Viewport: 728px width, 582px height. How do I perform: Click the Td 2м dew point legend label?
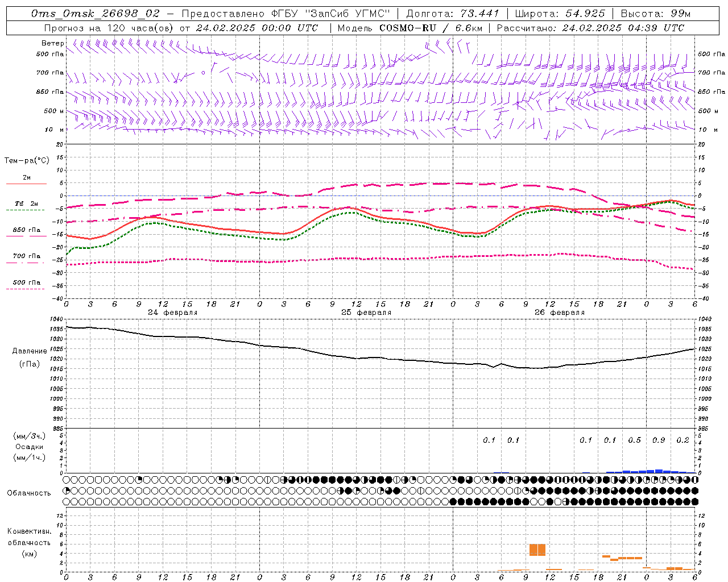[27, 203]
